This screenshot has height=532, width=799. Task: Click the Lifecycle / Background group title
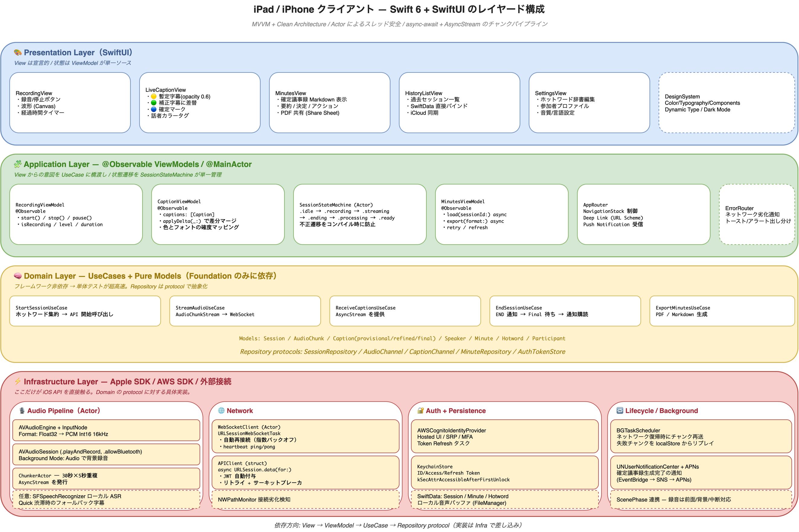pos(662,411)
